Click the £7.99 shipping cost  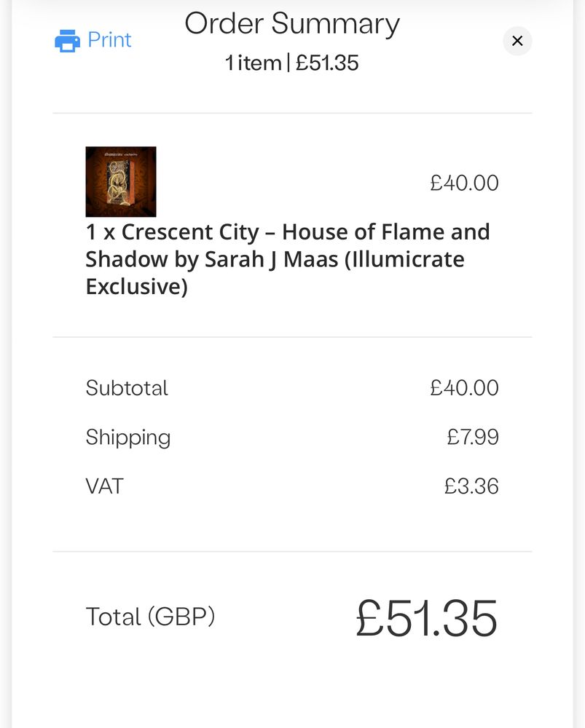[x=473, y=438]
